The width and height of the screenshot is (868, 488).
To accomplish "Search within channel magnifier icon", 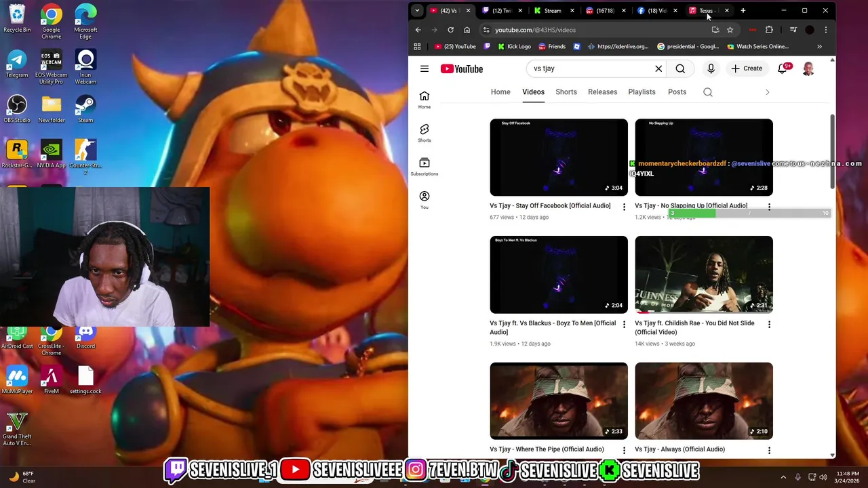I will (708, 92).
